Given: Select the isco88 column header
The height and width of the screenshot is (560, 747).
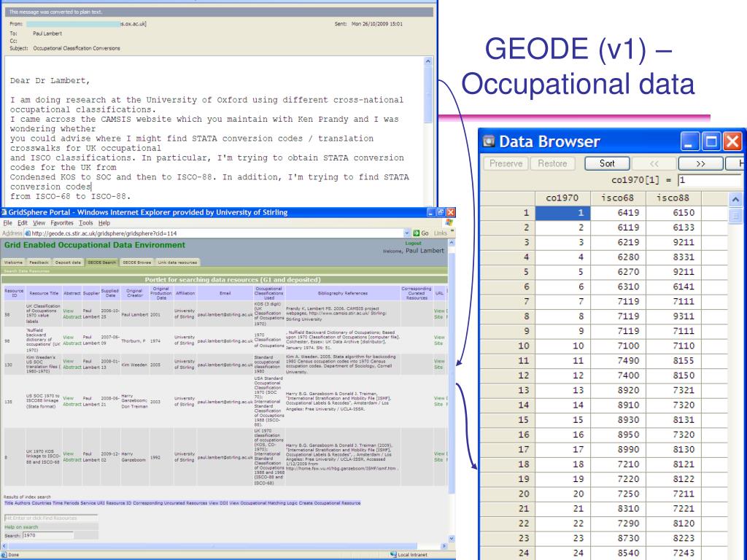Looking at the screenshot, I should pos(673,198).
